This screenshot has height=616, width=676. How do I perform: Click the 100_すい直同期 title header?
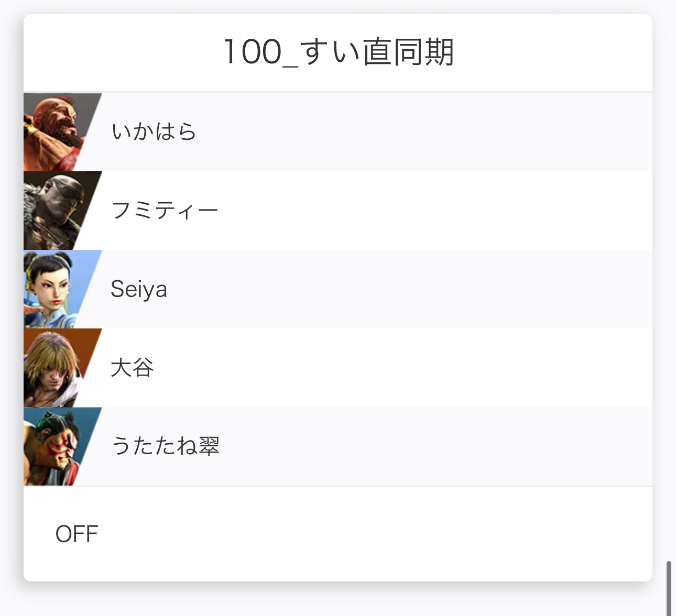click(339, 52)
